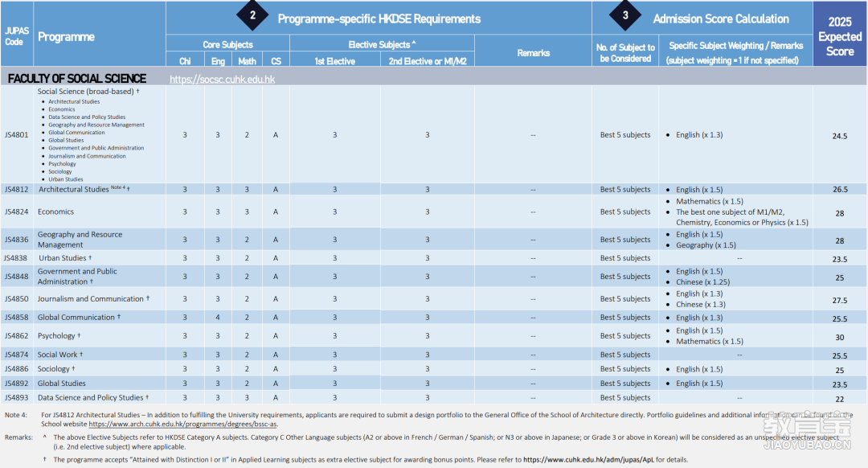Select the JS4858 code cell
868x468 pixels.
coord(17,318)
